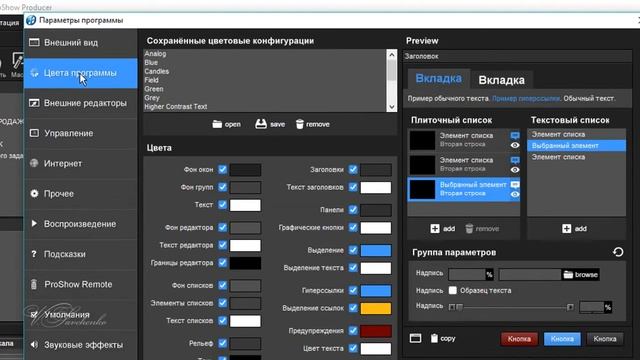Click the Надпись slider track
The image size is (640, 360).
click(511, 307)
